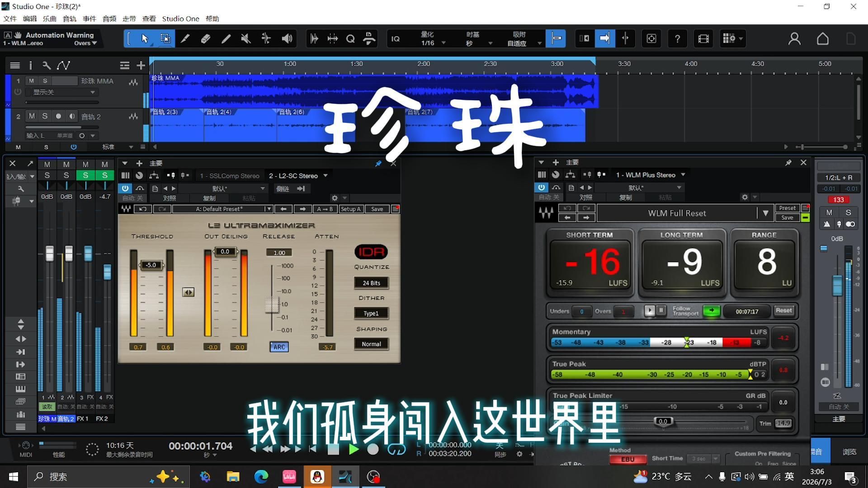Click the WLM Reset button
The width and height of the screenshot is (868, 488).
tap(784, 311)
